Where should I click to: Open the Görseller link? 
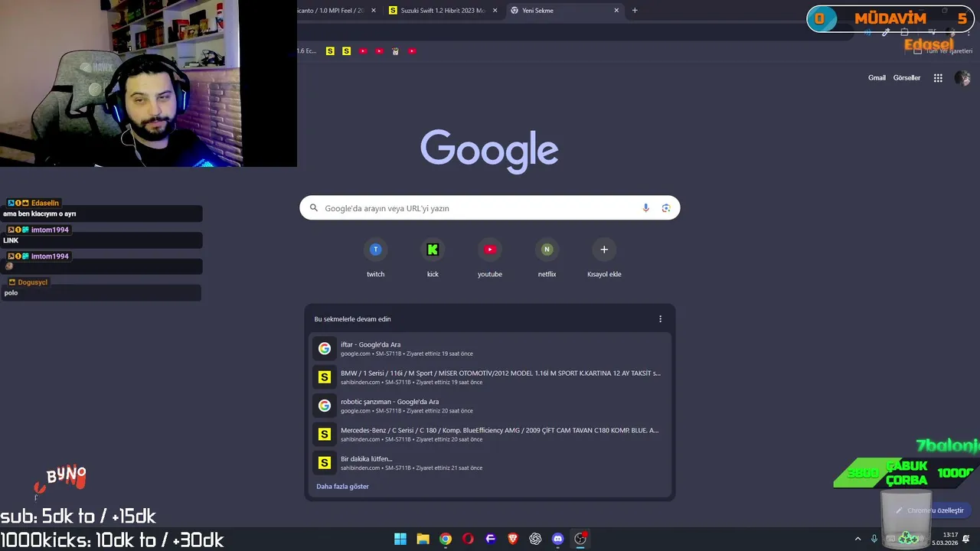tap(906, 78)
